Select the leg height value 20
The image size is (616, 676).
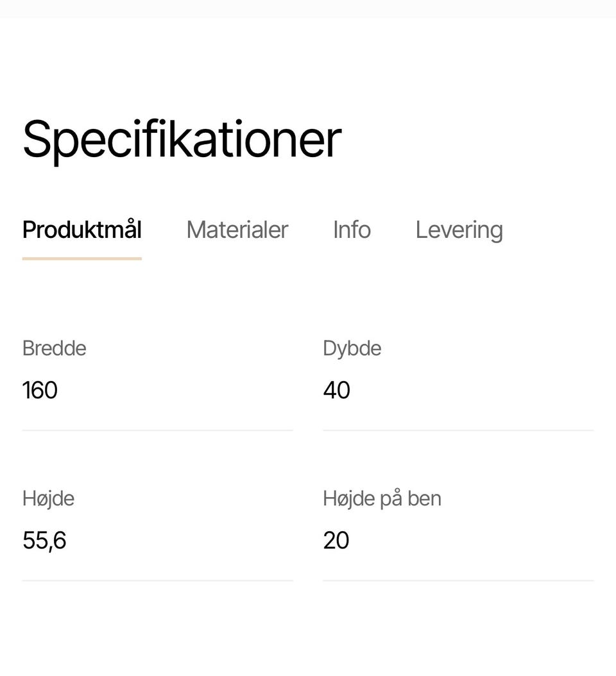click(336, 540)
